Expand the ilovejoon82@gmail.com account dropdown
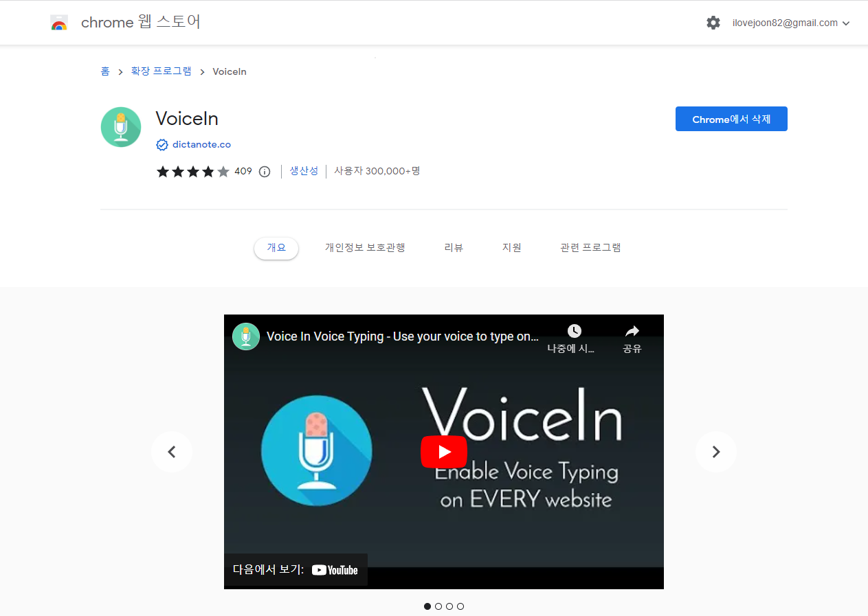Image resolution: width=868 pixels, height=616 pixels. click(x=791, y=23)
